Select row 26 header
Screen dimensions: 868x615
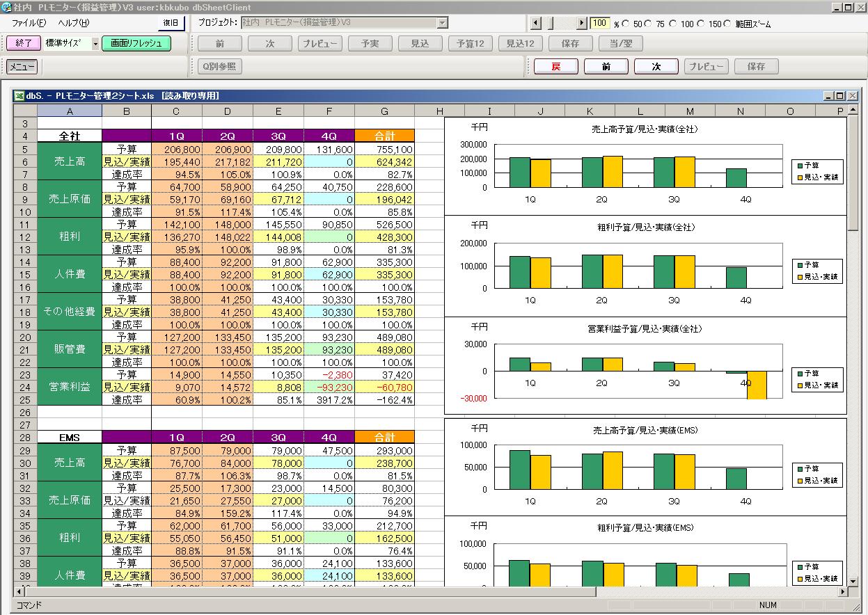[x=25, y=412]
